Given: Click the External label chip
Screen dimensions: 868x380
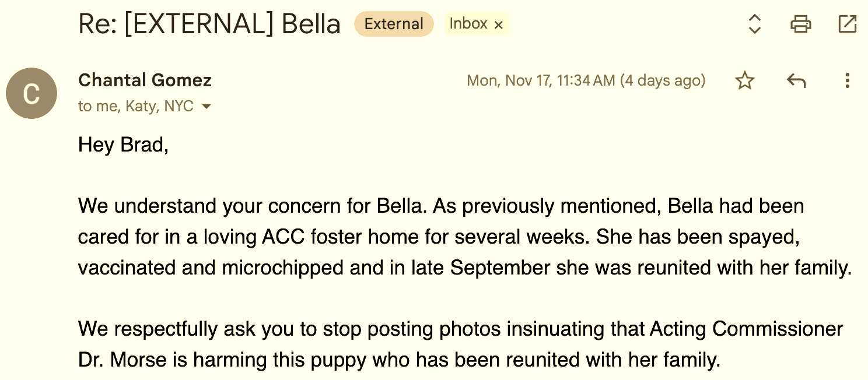Looking at the screenshot, I should pyautogui.click(x=394, y=24).
